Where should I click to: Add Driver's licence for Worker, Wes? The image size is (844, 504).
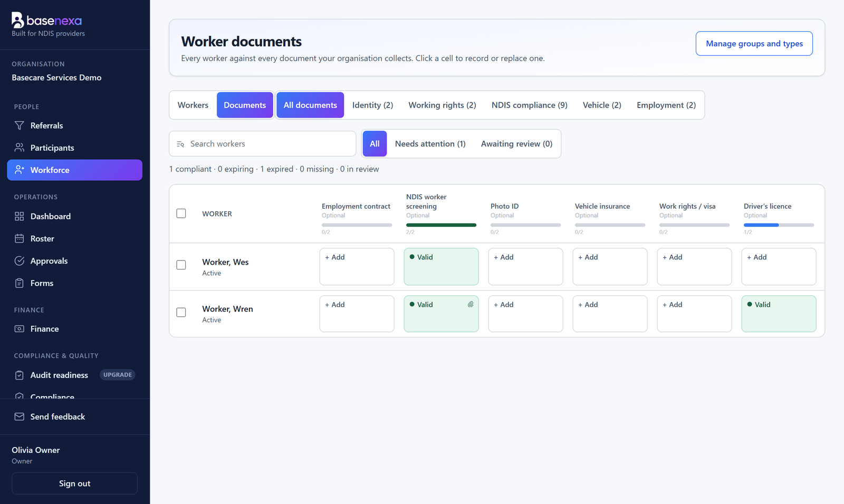coord(779,267)
